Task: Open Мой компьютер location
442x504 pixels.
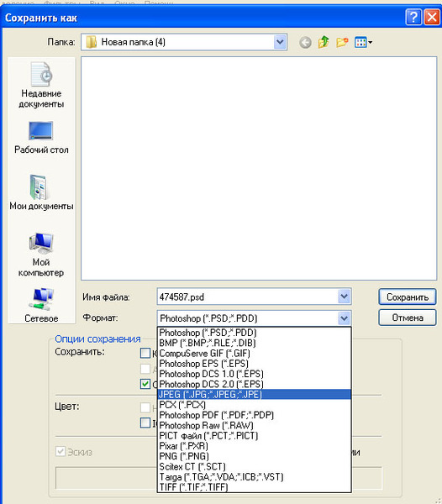Action: [41, 255]
